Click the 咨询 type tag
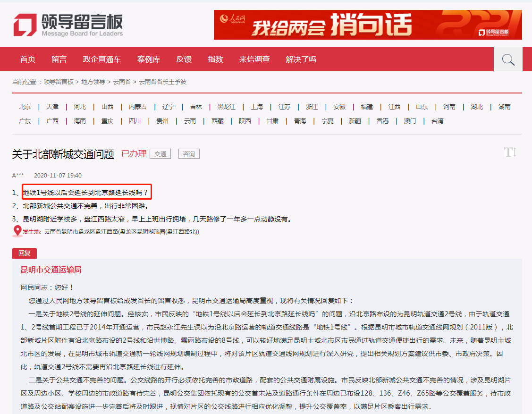 [189, 154]
